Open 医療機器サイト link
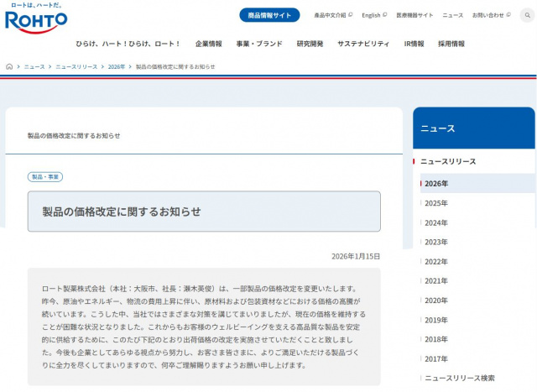 [x=415, y=15]
